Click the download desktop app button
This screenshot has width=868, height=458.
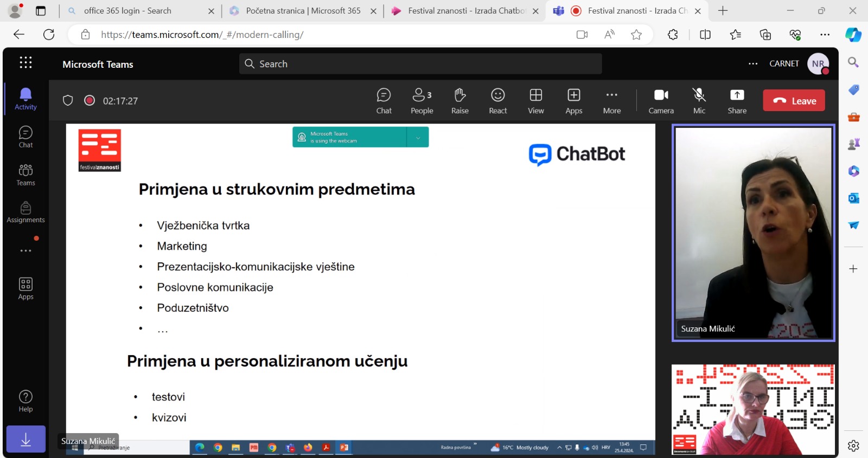tap(25, 440)
